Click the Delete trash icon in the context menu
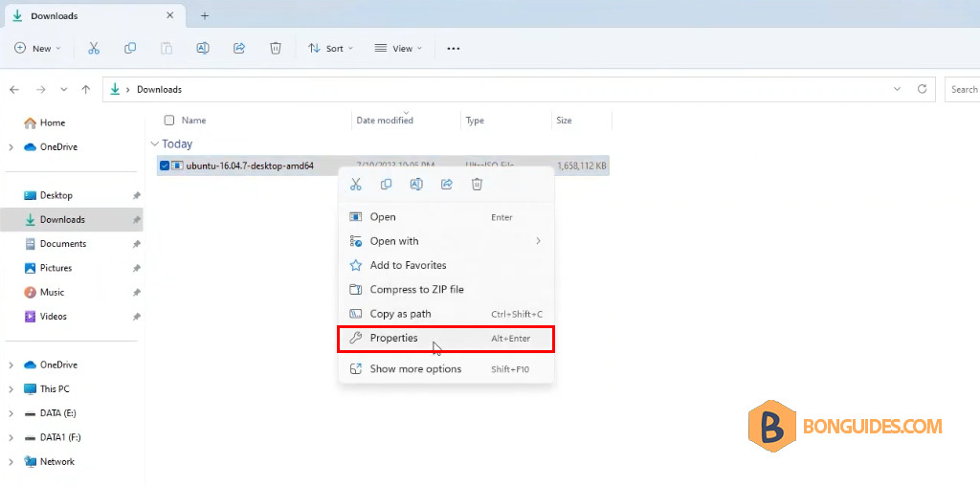Screen dimensions: 980x486 tap(477, 185)
